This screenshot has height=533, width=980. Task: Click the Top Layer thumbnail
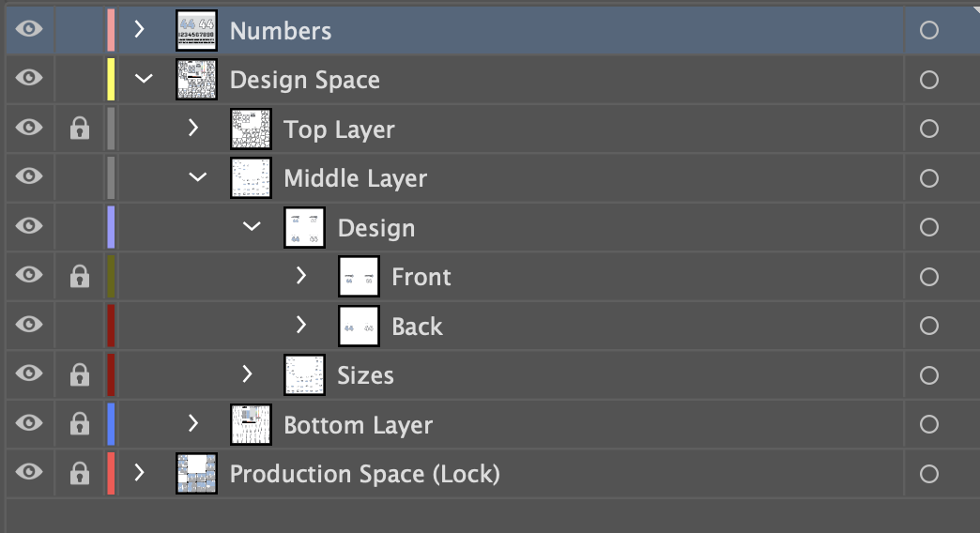coord(251,129)
